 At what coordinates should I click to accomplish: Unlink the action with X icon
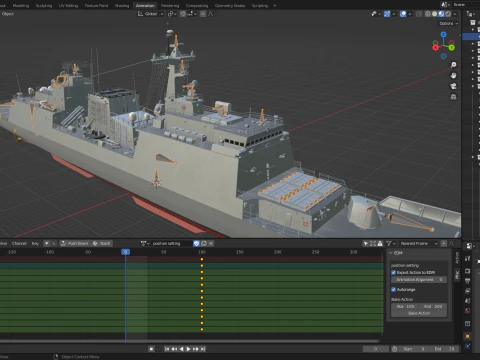pyautogui.click(x=211, y=243)
